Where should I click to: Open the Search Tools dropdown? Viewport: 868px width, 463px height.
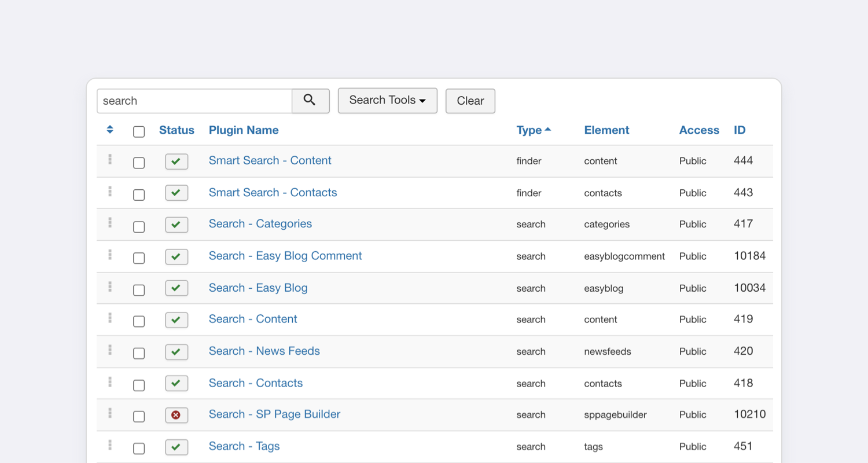[x=387, y=101]
